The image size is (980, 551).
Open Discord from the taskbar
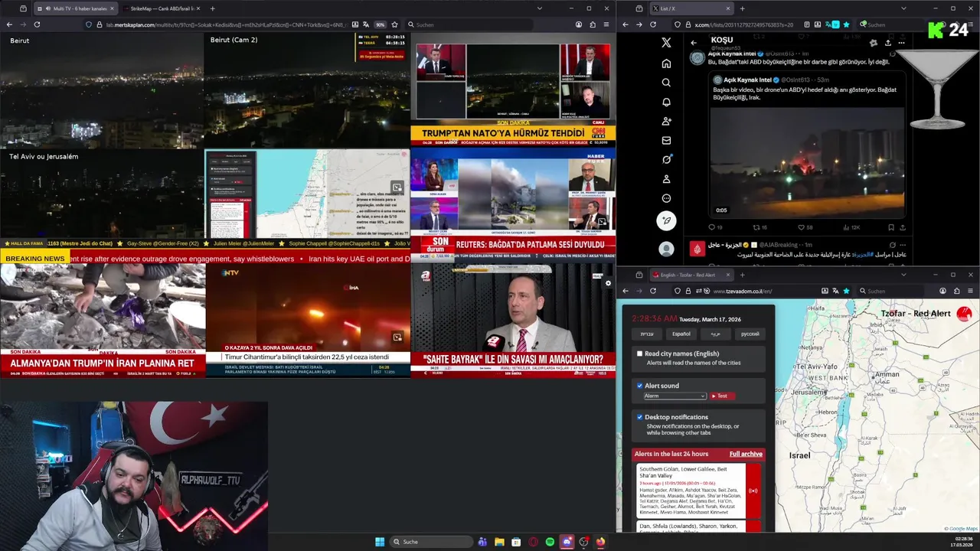(567, 542)
